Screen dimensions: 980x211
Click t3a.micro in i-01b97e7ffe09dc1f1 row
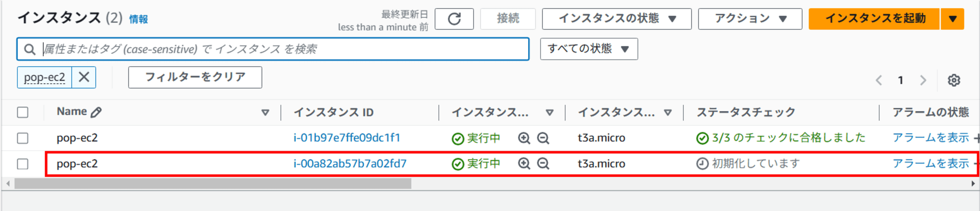coord(601,138)
